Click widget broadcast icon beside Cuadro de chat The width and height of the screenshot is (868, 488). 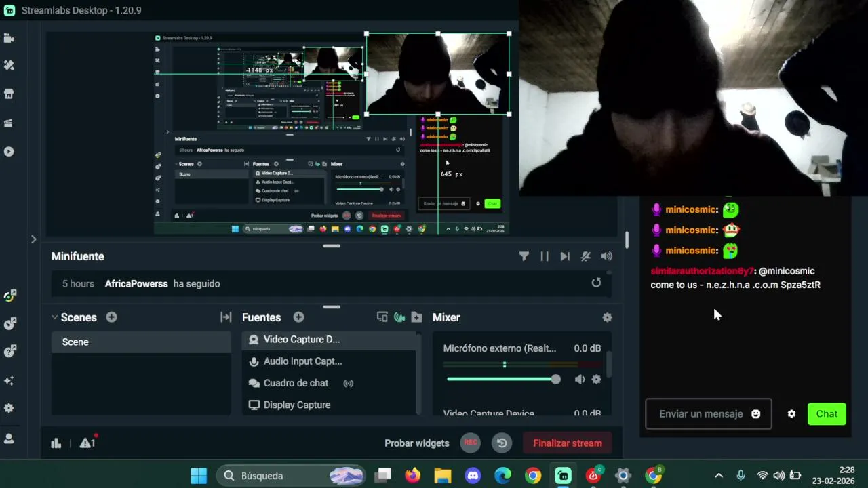tap(348, 383)
